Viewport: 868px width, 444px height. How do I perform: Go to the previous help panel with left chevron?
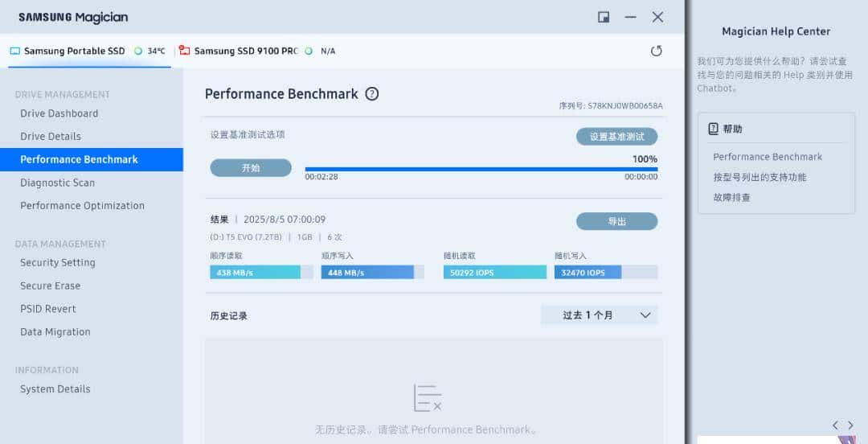(x=835, y=425)
